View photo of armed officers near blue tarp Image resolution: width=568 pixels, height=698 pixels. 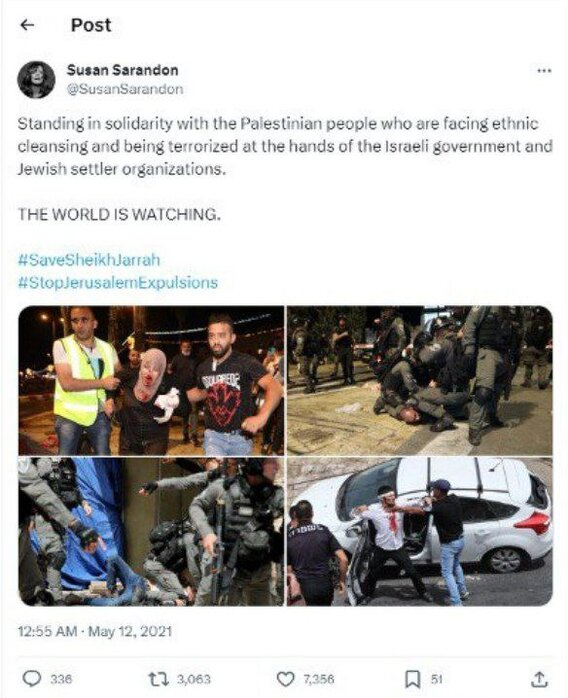point(151,532)
